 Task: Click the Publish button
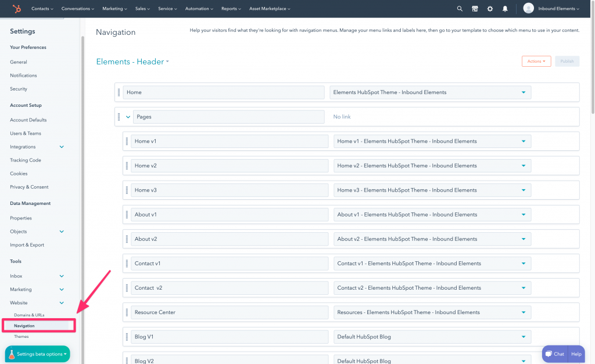[x=567, y=61]
